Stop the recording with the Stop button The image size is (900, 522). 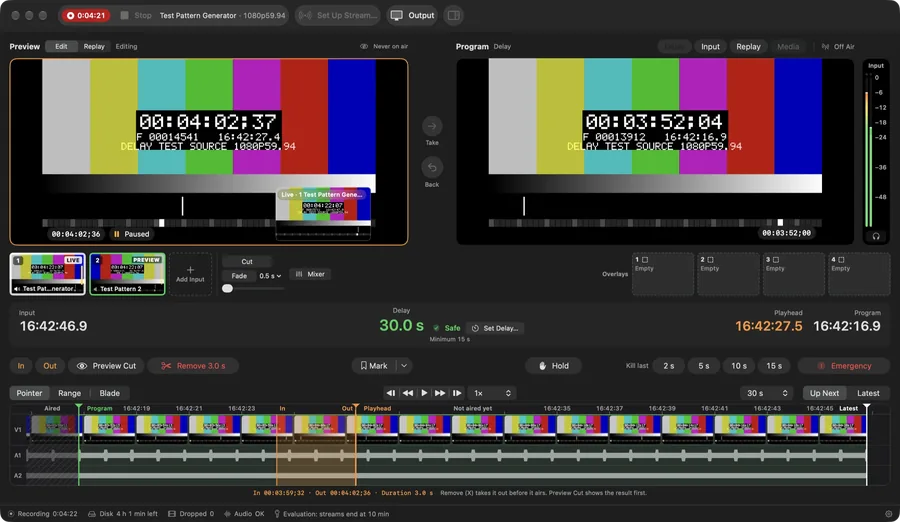coord(136,16)
